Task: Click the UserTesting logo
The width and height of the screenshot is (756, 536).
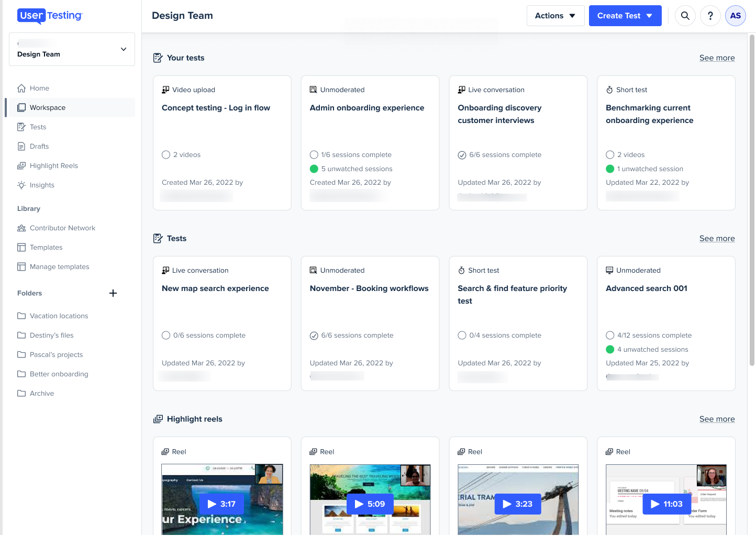Action: point(50,16)
